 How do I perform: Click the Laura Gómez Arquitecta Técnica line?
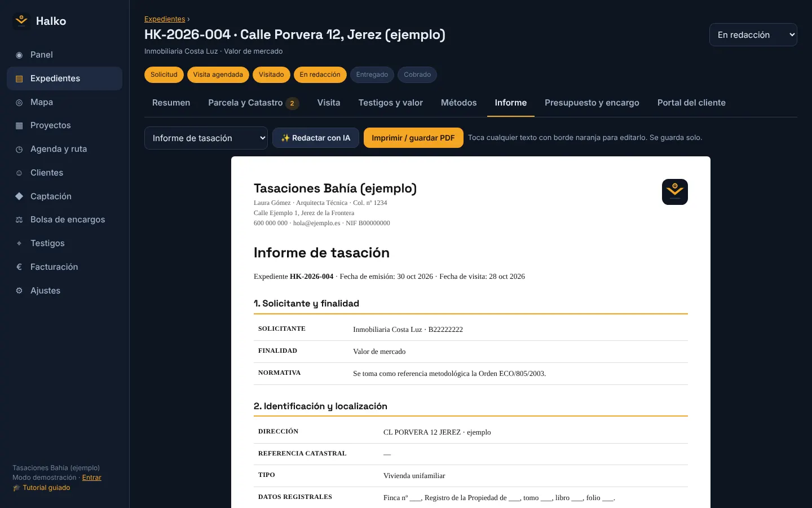click(320, 203)
